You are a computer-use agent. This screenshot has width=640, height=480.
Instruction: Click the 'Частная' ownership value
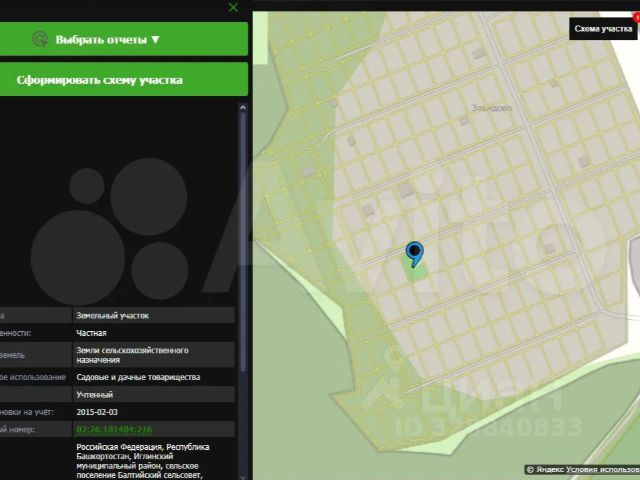91,333
